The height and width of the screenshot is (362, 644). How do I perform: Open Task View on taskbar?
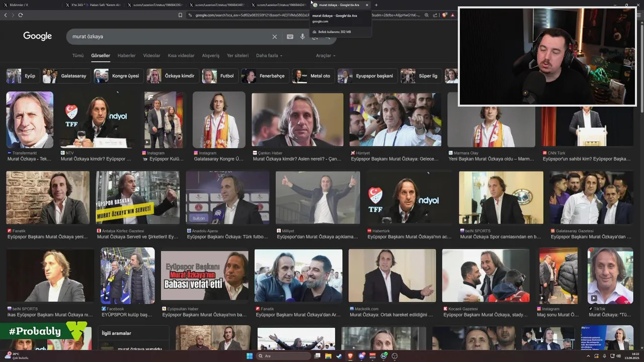coord(317,356)
